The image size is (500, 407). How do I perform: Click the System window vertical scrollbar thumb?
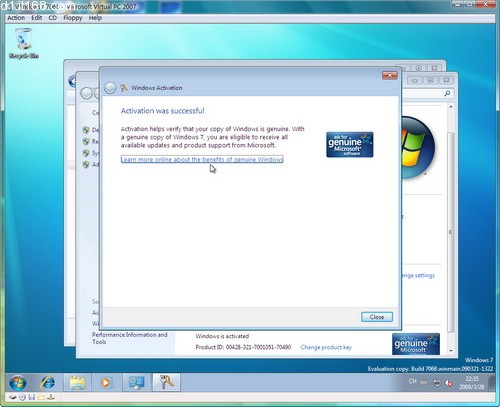451,232
